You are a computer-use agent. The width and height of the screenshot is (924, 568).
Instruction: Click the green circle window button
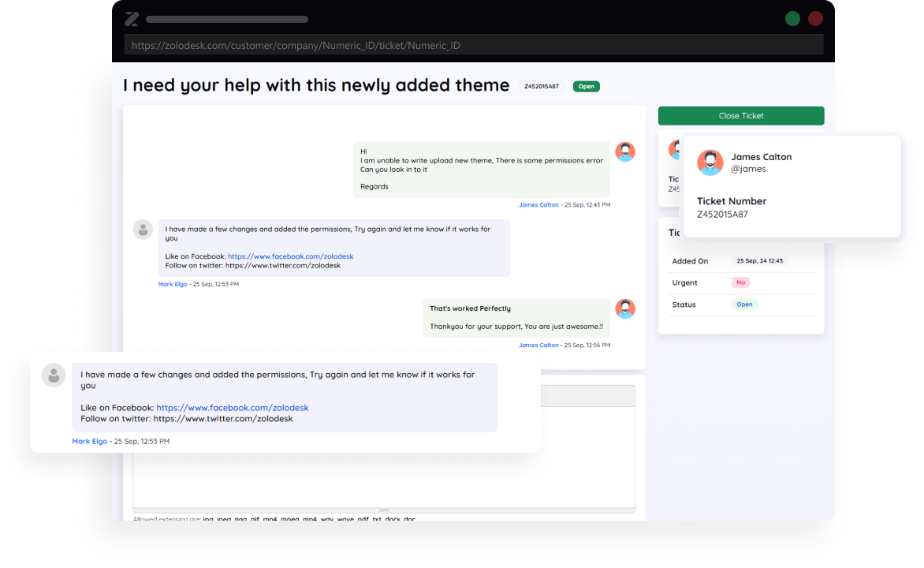[x=792, y=19]
